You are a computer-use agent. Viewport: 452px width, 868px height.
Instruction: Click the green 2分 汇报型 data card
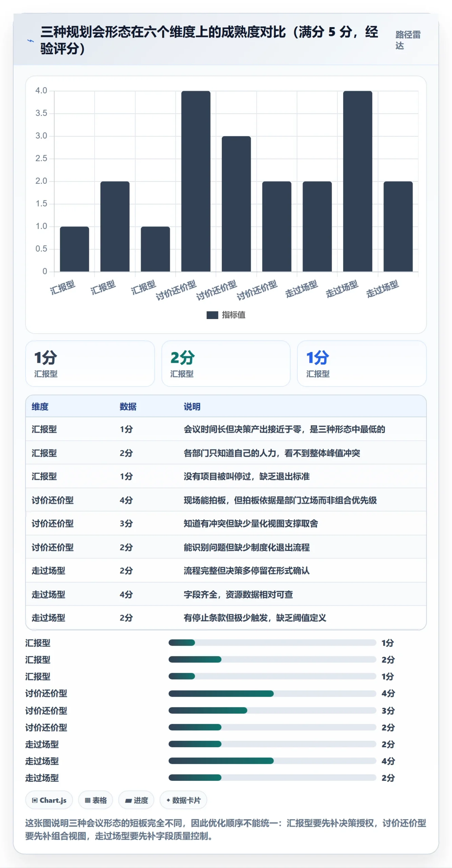coord(226,363)
